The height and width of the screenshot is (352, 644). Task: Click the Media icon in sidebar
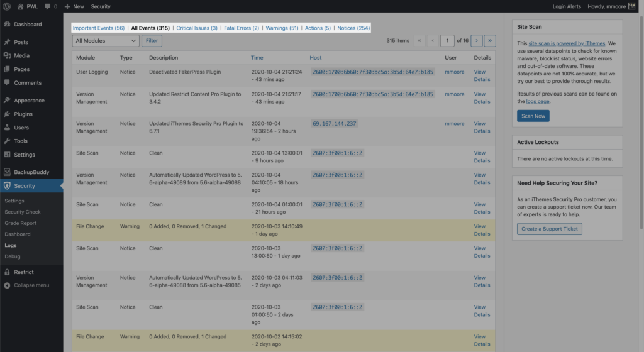click(7, 55)
